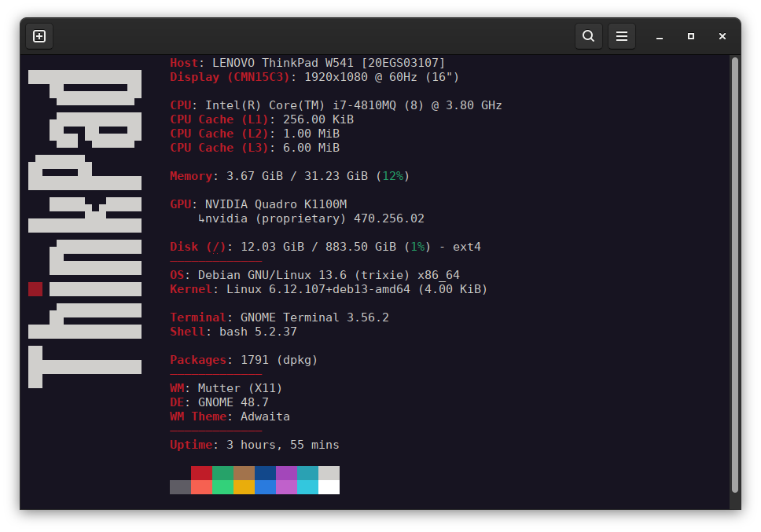
Task: Click the Shell bash 5.2.37 line
Action: [233, 332]
